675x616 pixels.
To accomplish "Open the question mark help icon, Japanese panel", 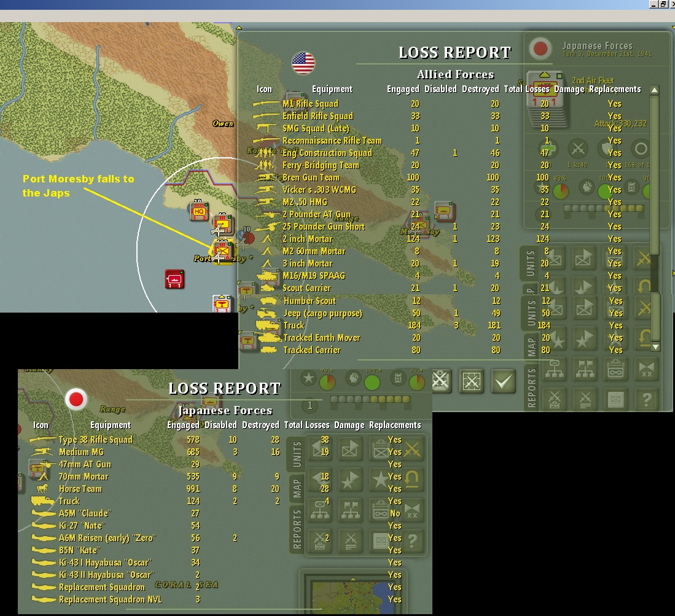I will pyautogui.click(x=412, y=540).
